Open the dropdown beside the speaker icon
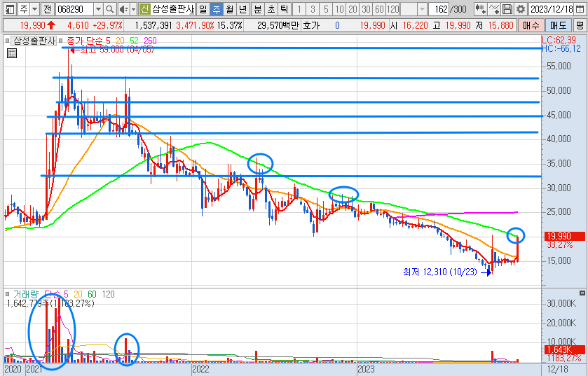Image resolution: width=588 pixels, height=376 pixels. 133,9
